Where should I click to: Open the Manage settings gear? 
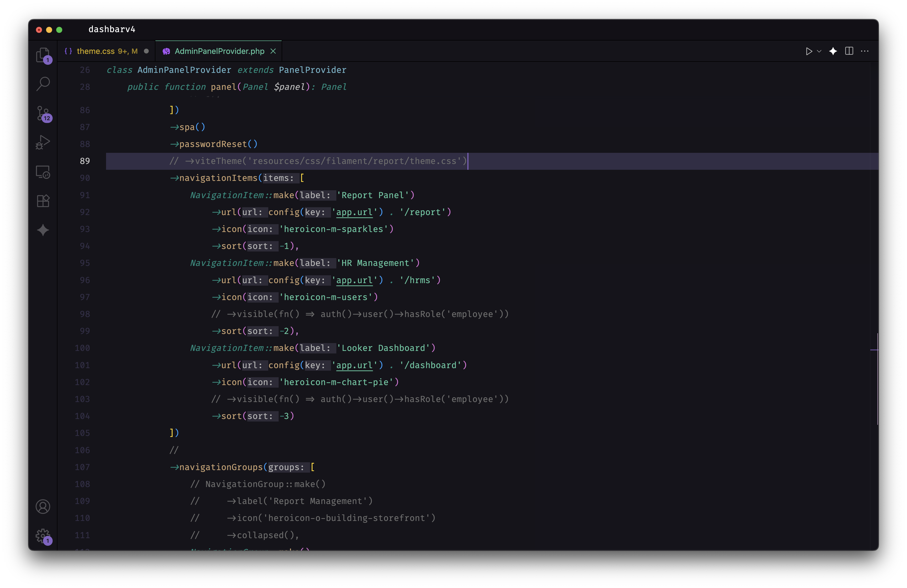click(43, 535)
